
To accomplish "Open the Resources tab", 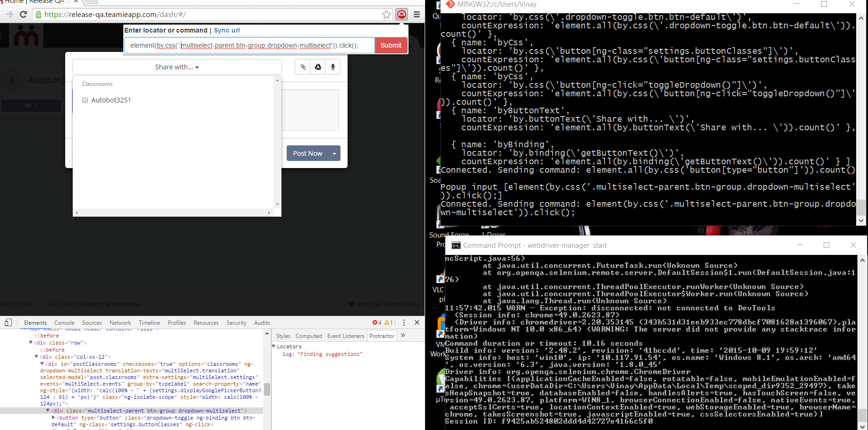I will coord(206,323).
